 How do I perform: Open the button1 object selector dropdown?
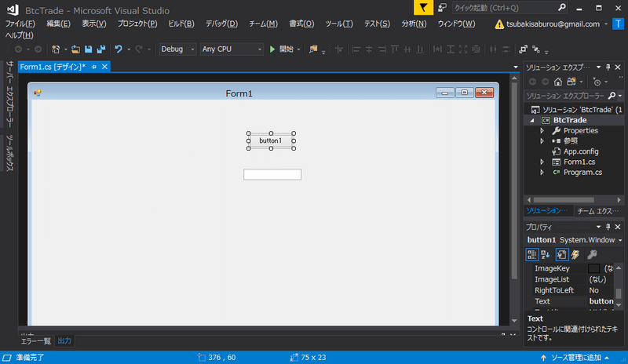pos(620,240)
